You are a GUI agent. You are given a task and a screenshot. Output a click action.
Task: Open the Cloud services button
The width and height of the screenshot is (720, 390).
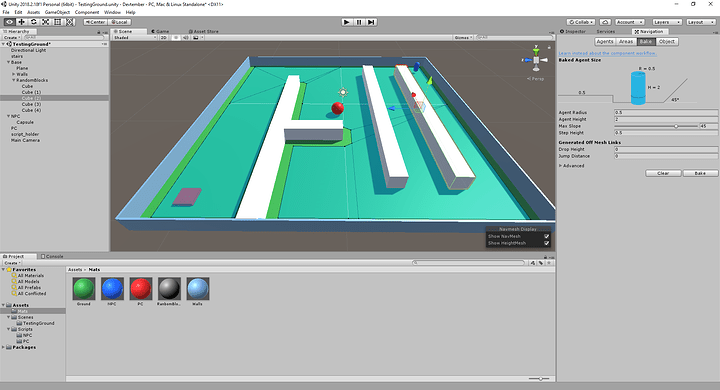(605, 22)
